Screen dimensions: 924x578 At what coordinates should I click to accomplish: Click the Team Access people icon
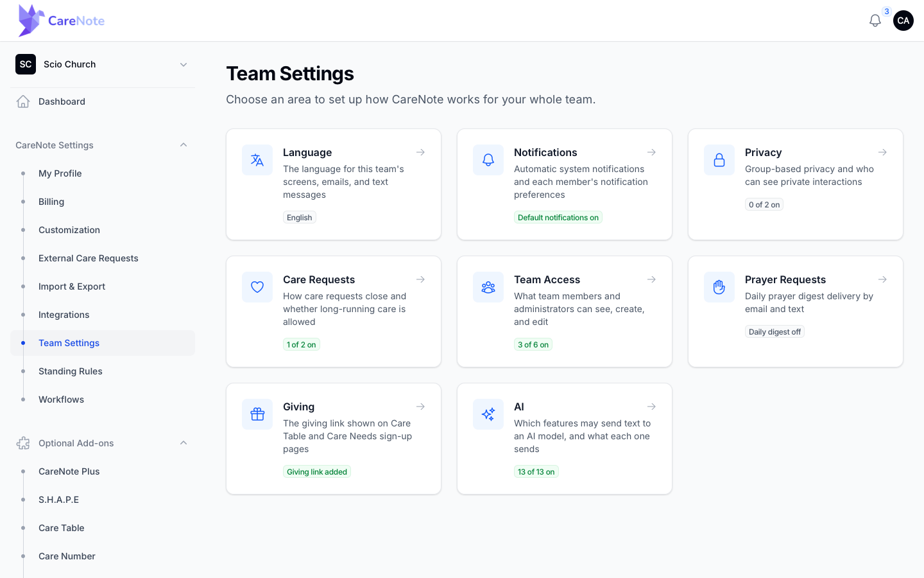point(488,287)
